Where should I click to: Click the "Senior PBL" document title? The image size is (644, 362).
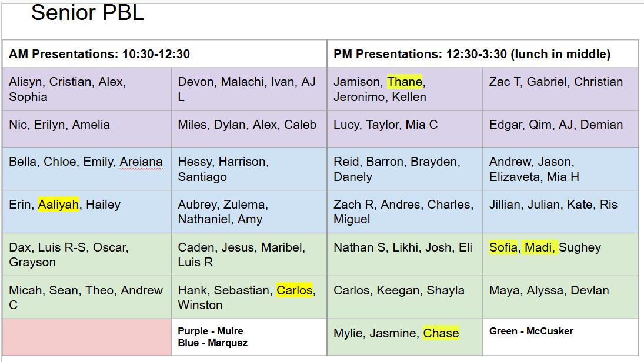(x=87, y=12)
